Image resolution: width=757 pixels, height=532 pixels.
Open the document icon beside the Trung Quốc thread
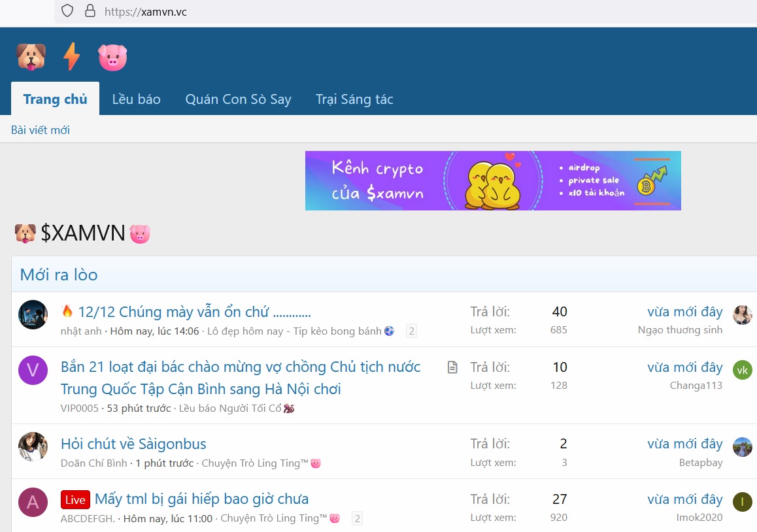(x=452, y=367)
